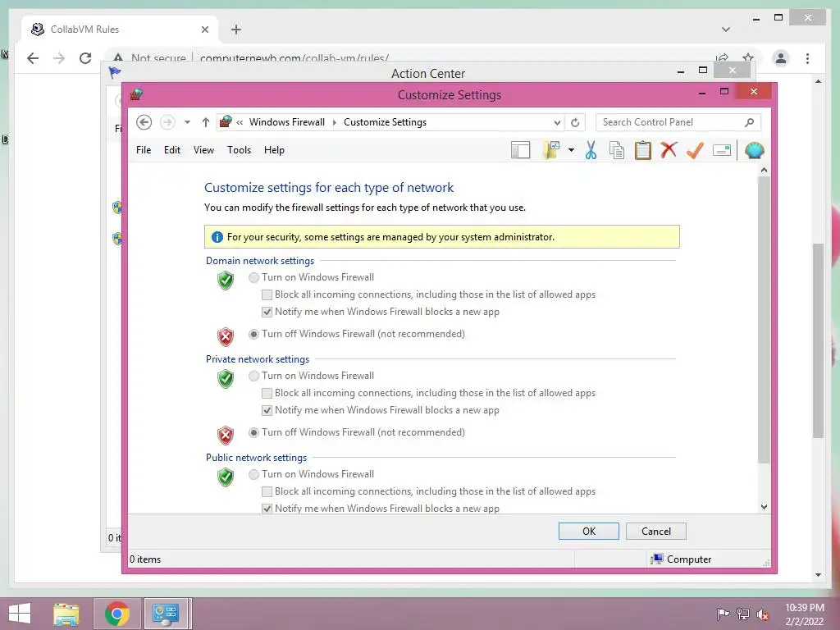The image size is (840, 630).
Task: Open Classic Shell settings shell icon
Action: tap(754, 151)
